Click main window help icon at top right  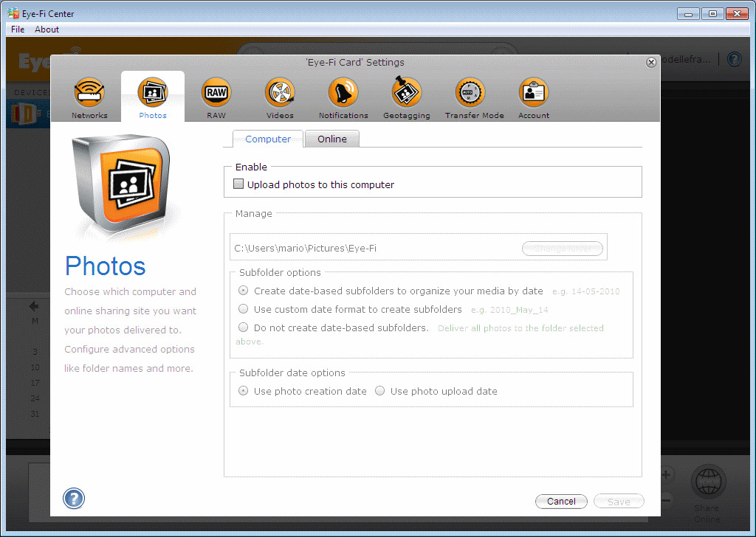point(734,59)
